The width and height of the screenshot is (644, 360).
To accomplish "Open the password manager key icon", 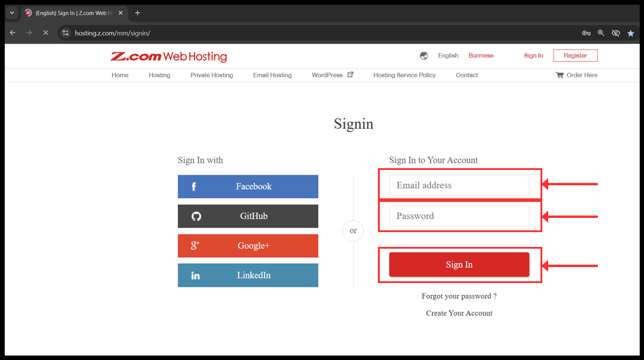I will (x=586, y=33).
